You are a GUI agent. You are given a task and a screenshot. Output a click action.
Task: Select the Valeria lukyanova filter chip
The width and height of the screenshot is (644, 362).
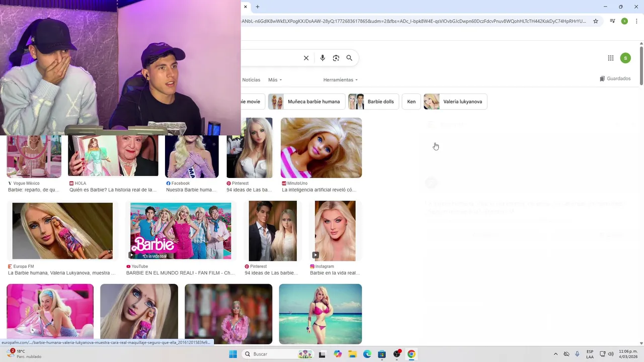[455, 102]
